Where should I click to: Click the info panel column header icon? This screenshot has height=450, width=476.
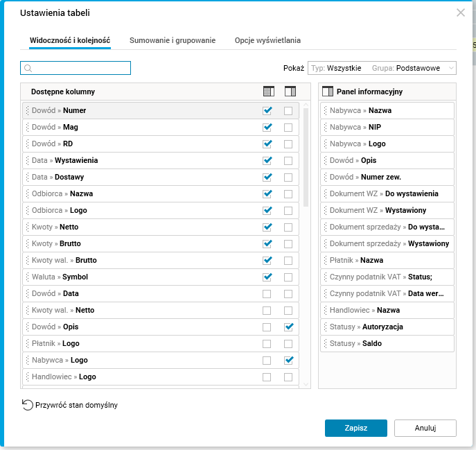[290, 92]
